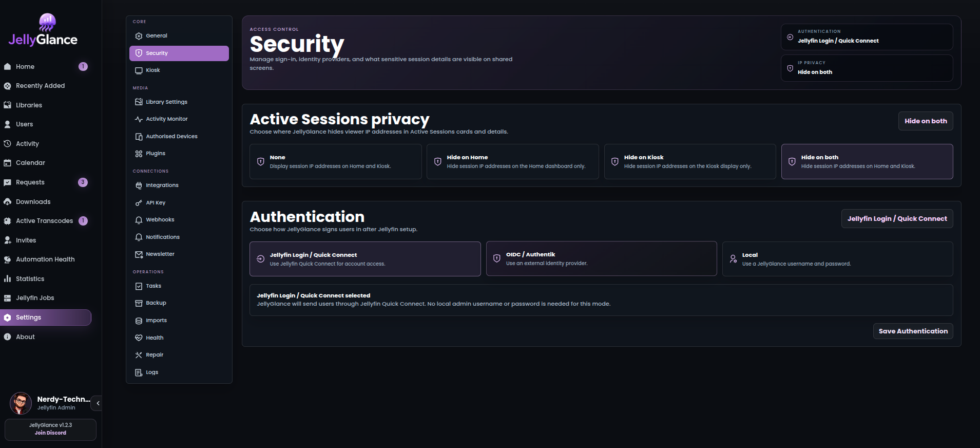Select the Hide on Kiosk option
The width and height of the screenshot is (980, 448).
(690, 161)
